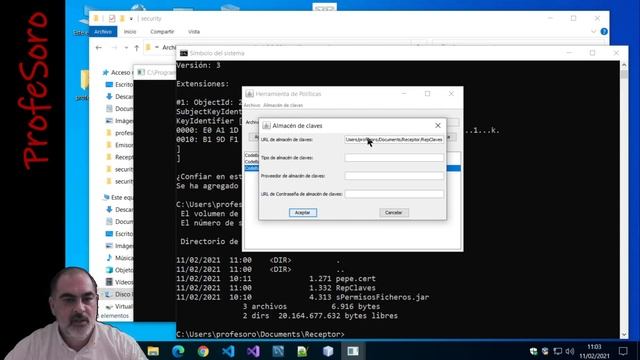This screenshot has width=640, height=360.
Task: Open File Explorer from the taskbar
Action: pos(153,351)
